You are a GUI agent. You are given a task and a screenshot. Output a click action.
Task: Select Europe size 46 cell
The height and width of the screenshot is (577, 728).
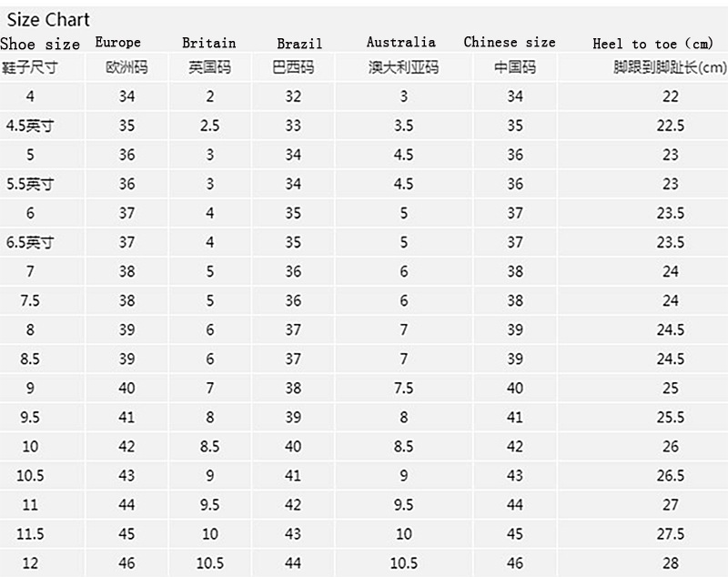pos(126,563)
